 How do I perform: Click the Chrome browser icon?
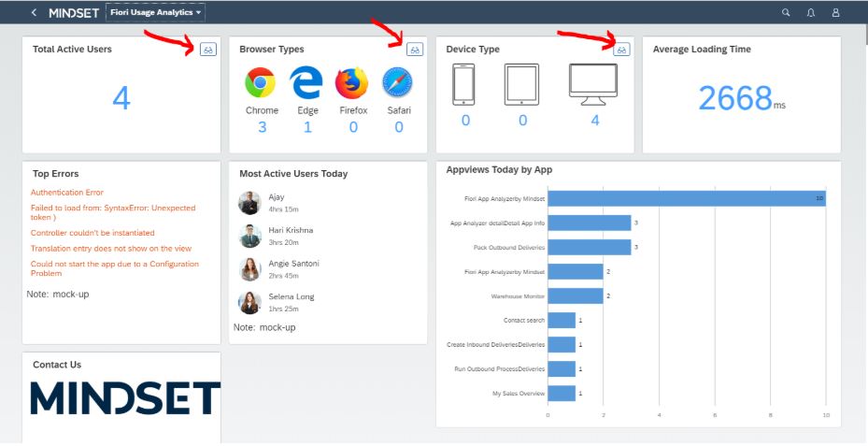[x=260, y=82]
